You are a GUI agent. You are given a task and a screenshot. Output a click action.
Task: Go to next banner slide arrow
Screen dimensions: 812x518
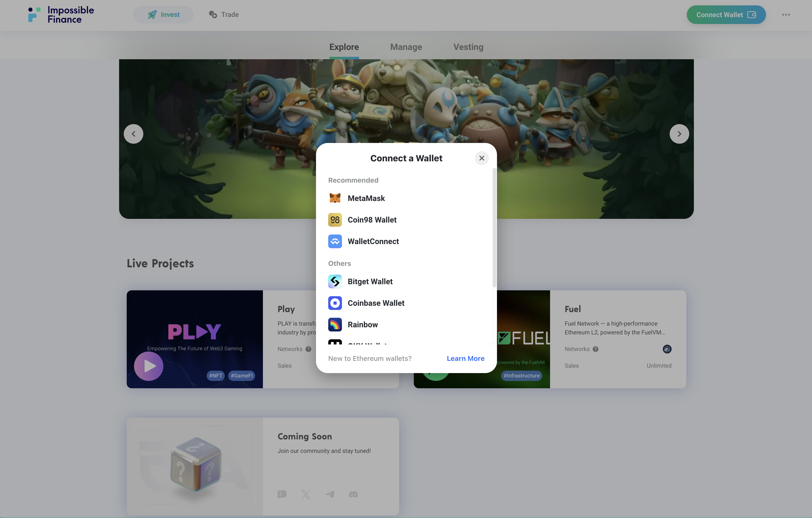[x=679, y=134]
